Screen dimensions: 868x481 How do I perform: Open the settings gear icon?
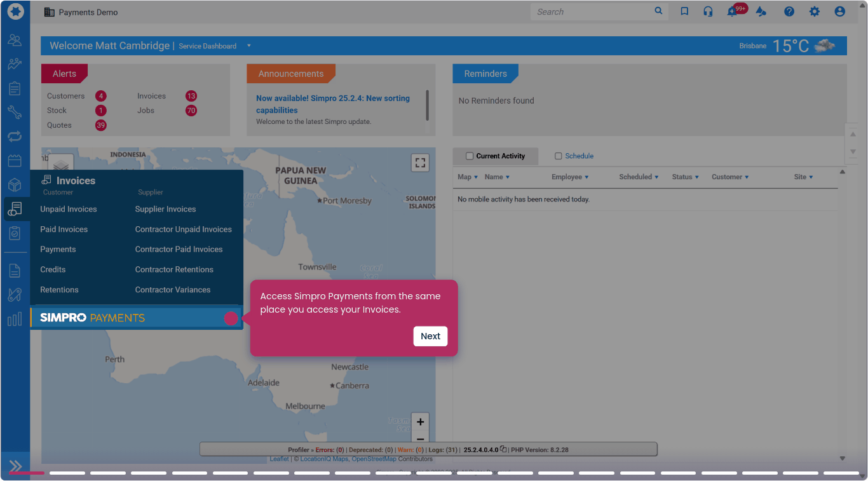pyautogui.click(x=815, y=11)
